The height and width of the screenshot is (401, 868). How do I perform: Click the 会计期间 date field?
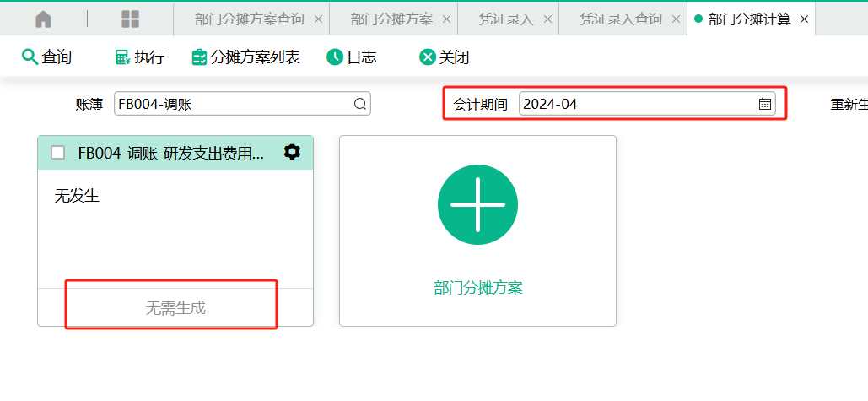click(647, 104)
